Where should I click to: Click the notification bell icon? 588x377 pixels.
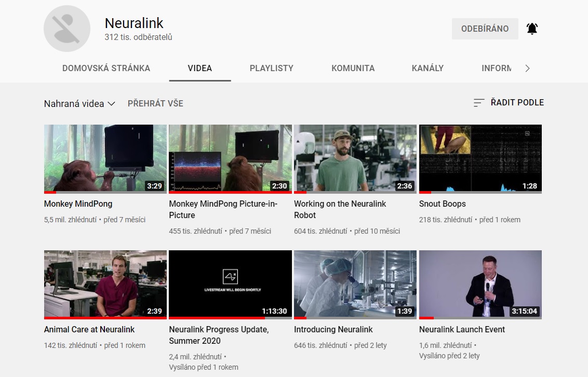tap(532, 29)
